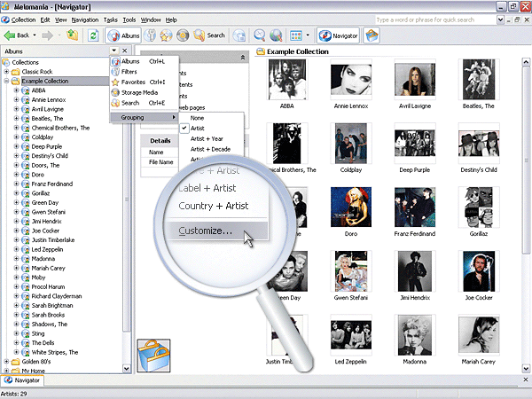The height and width of the screenshot is (399, 532).
Task: Click the Example Collection header folder icon
Action: 260,51
